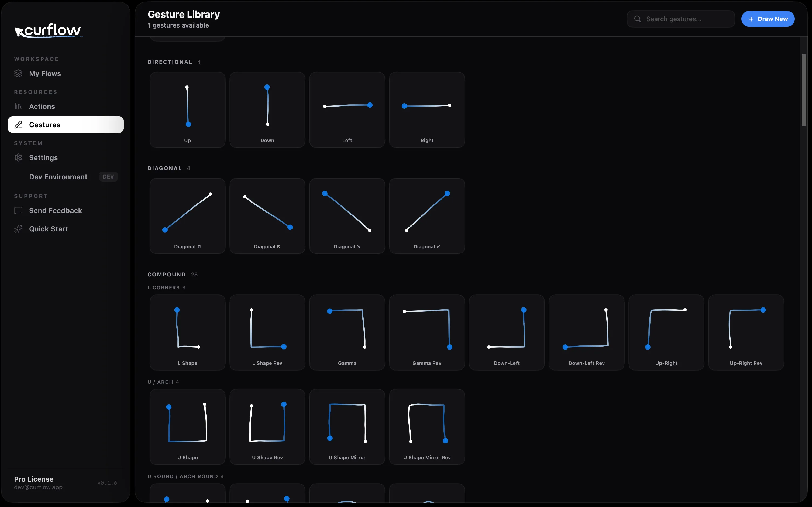Open the Diagonal ↗ gesture card
The width and height of the screenshot is (812, 507).
pyautogui.click(x=187, y=216)
